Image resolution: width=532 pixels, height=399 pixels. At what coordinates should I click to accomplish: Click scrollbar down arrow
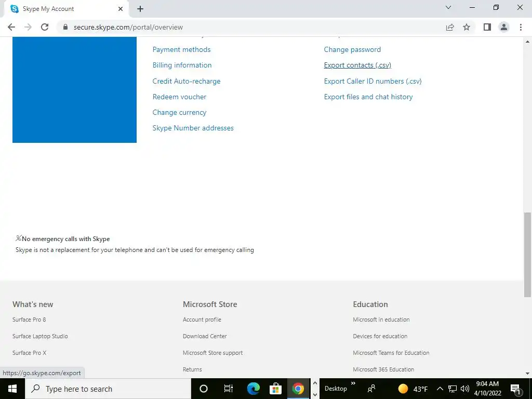click(x=527, y=374)
